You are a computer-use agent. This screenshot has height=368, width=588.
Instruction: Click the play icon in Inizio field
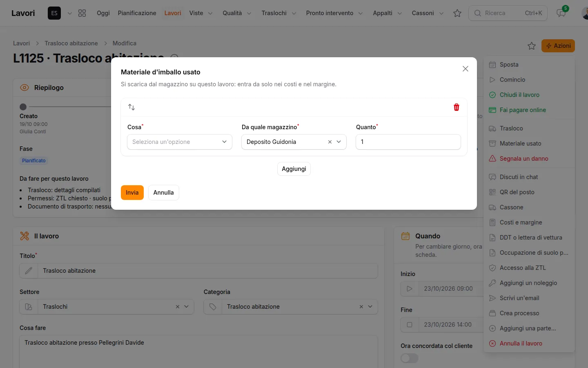tap(410, 289)
